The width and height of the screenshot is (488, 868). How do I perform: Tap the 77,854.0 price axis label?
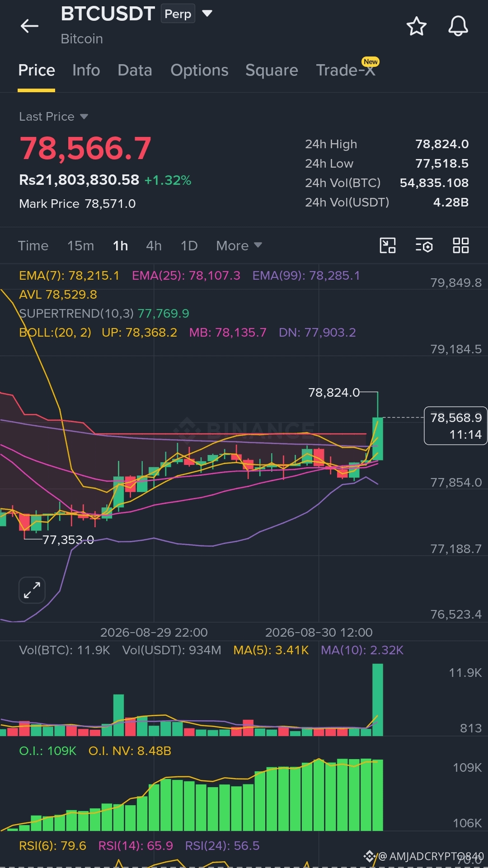pos(456,482)
